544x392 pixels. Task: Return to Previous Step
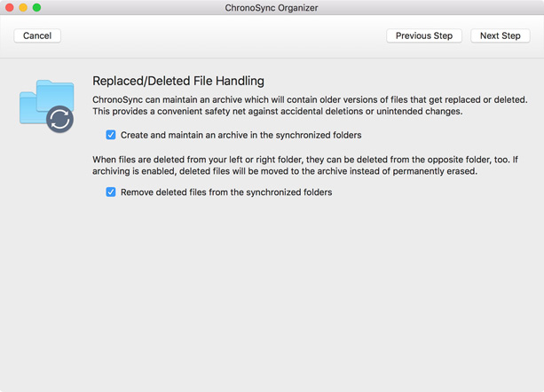click(x=424, y=35)
